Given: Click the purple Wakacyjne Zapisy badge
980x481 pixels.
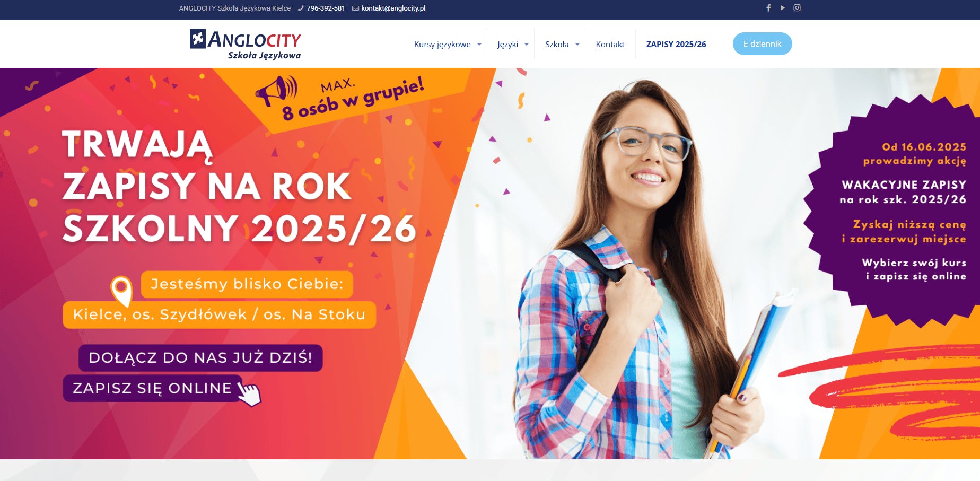Looking at the screenshot, I should pos(896,211).
